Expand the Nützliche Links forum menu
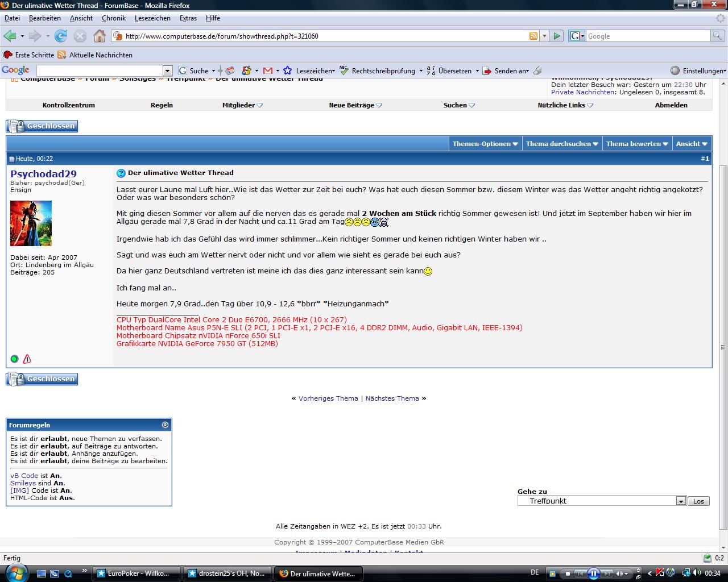The image size is (728, 582). 565,105
